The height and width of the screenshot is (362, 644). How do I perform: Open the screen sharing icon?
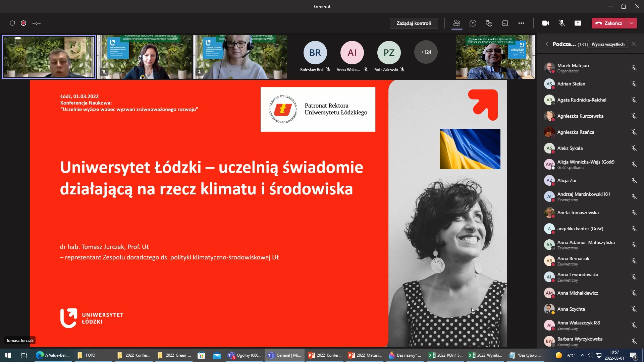pyautogui.click(x=578, y=23)
